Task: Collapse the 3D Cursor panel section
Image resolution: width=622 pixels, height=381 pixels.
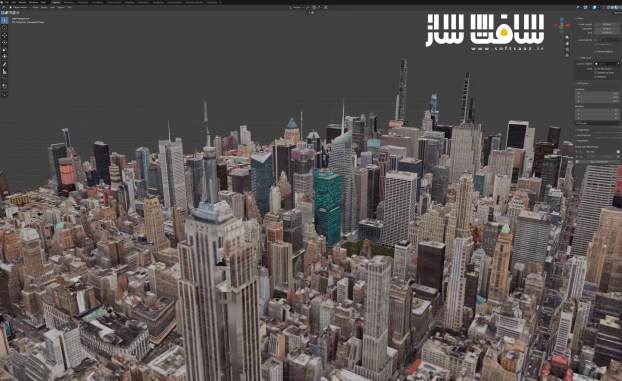Action: point(583,83)
